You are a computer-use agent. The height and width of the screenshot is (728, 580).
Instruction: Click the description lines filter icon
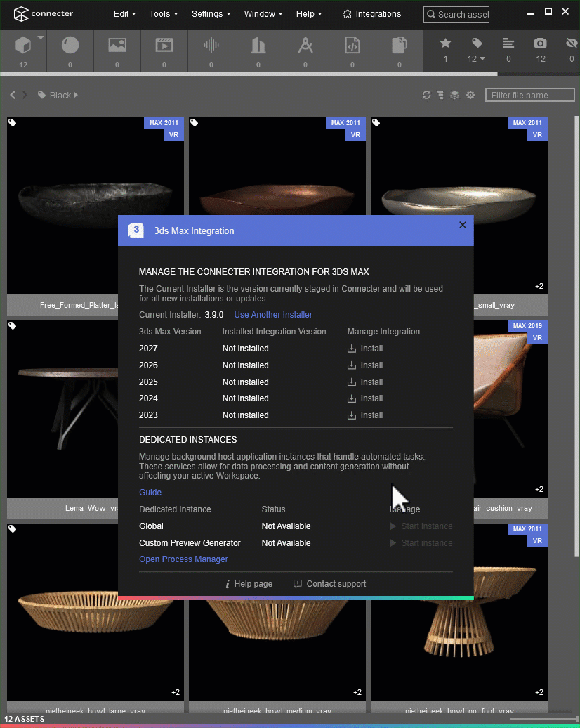click(508, 43)
